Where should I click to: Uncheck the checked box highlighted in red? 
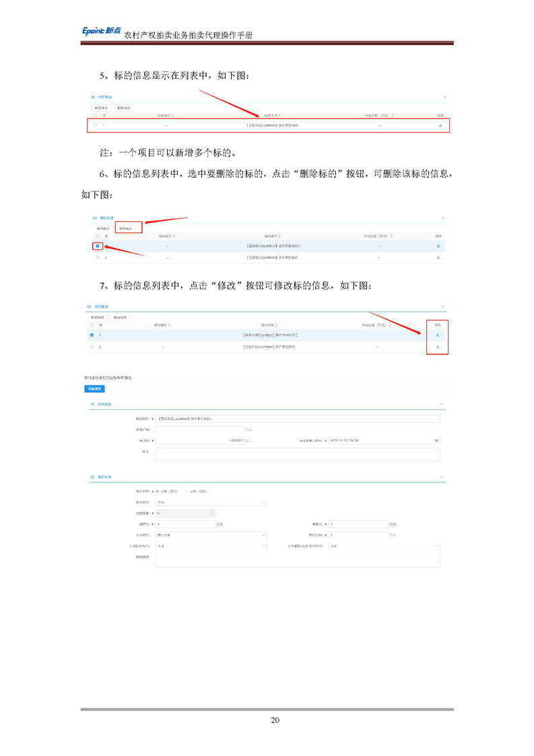coord(98,246)
